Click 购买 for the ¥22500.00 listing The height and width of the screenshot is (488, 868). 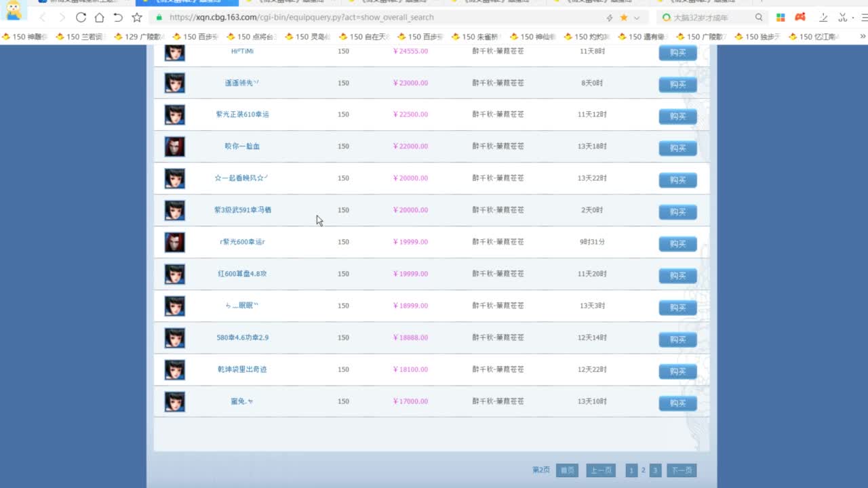click(677, 117)
